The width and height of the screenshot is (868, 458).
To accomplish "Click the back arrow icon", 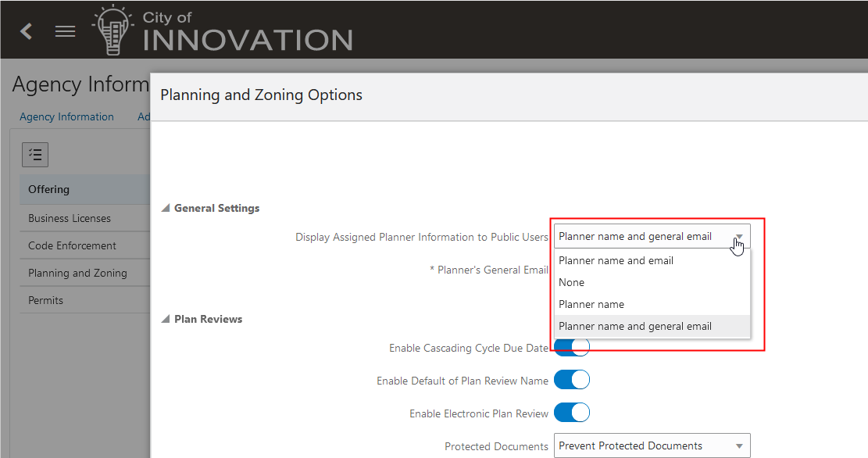I will 27,31.
